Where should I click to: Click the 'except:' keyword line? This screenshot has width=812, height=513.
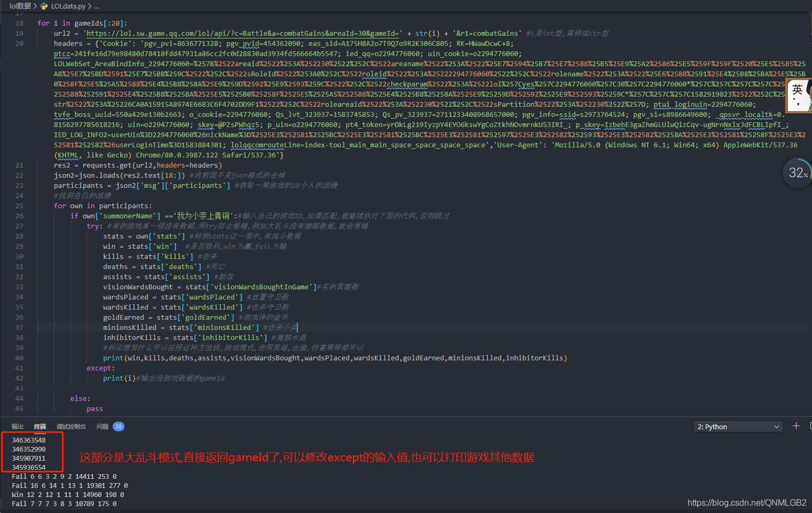pos(101,368)
